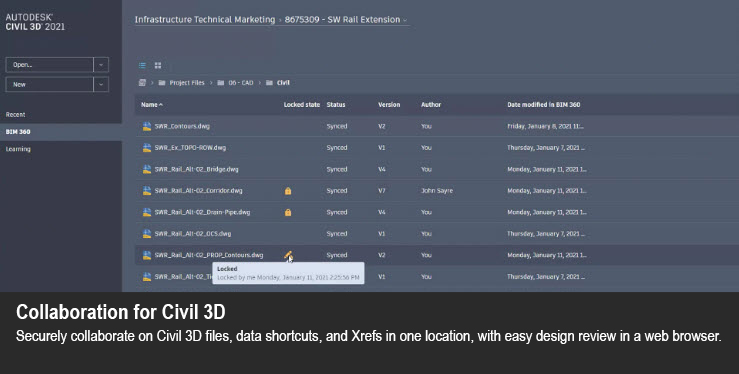
Task: Open the Open... dropdown arrow
Action: (x=101, y=65)
